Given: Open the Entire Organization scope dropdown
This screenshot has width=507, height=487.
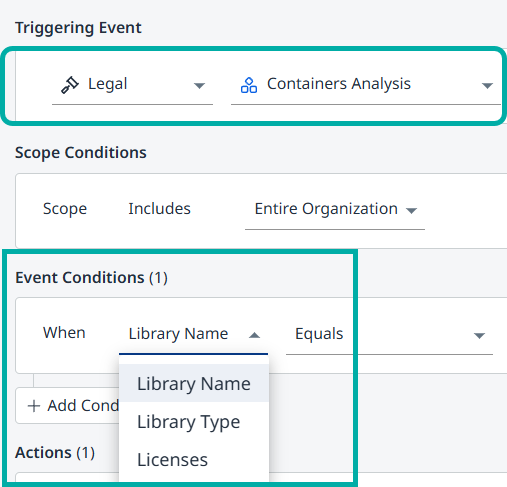Looking at the screenshot, I should coord(335,209).
